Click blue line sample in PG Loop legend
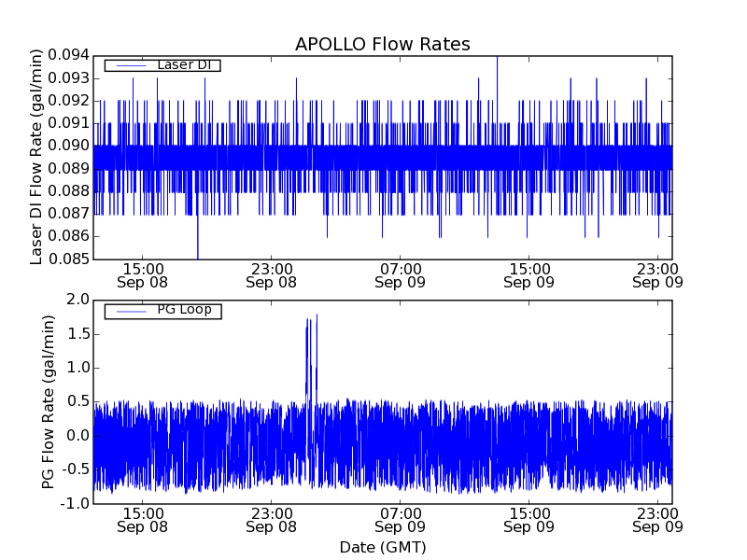The width and height of the screenshot is (747, 560). 127,310
